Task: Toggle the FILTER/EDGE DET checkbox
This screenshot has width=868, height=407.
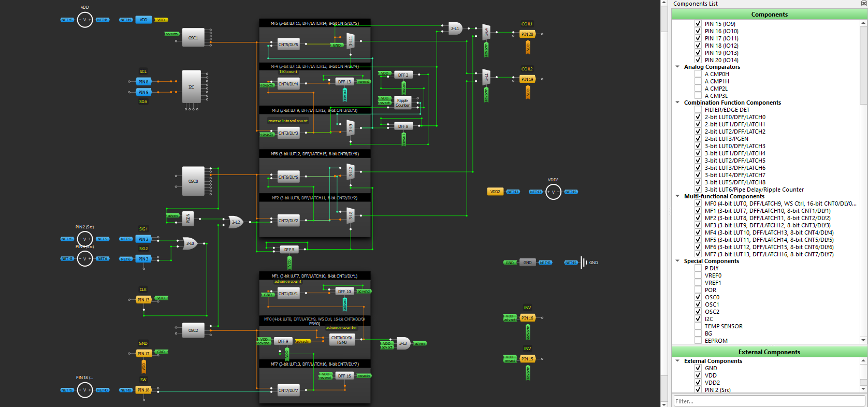Action: click(x=698, y=110)
